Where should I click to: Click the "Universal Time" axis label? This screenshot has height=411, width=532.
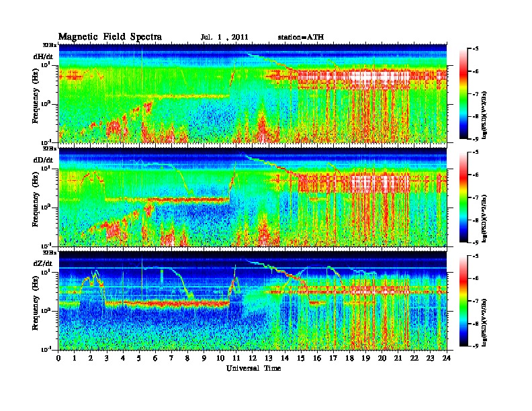(x=253, y=368)
